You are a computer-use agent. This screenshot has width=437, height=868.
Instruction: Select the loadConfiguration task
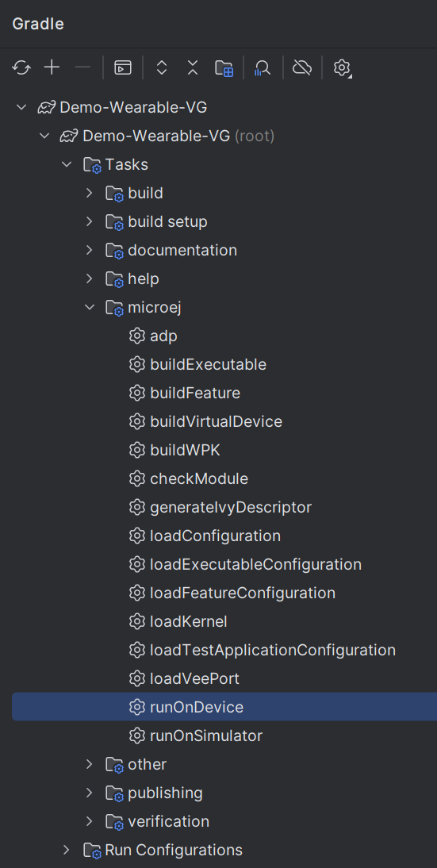215,536
